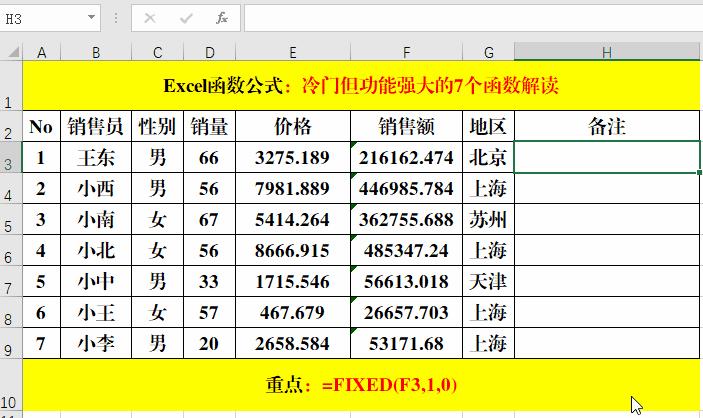This screenshot has width=703, height=418.
Task: Click the title cell 'Excel函数公式'
Action: [x=361, y=86]
